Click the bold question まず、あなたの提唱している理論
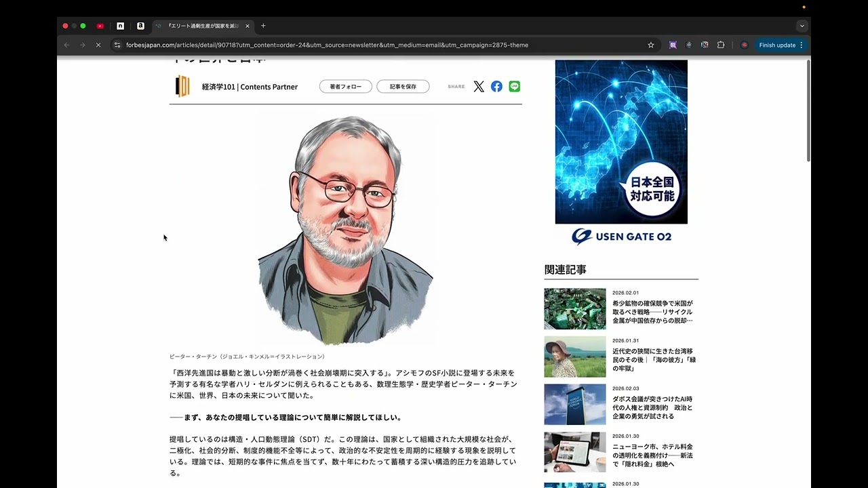 tap(285, 418)
